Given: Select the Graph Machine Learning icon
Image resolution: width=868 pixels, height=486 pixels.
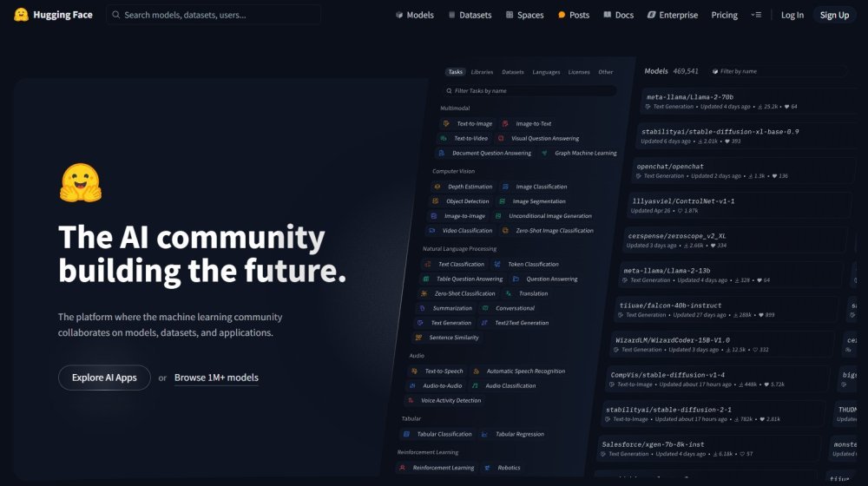Looking at the screenshot, I should tap(544, 154).
